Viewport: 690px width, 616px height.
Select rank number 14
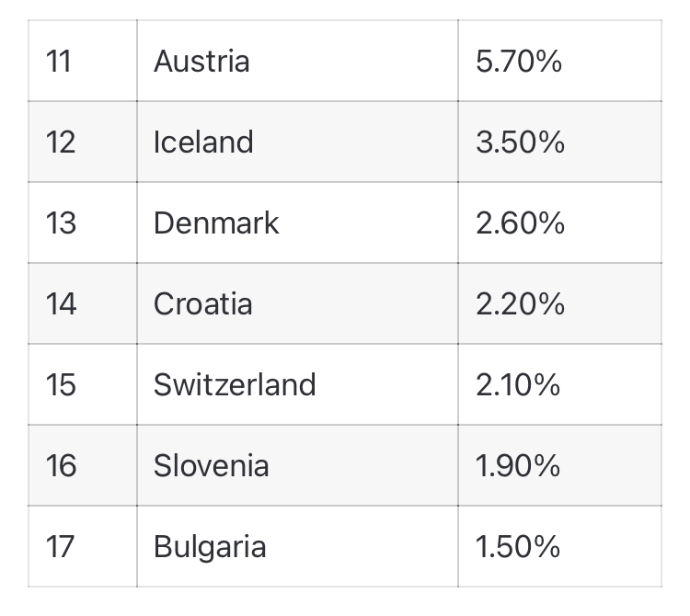60,304
